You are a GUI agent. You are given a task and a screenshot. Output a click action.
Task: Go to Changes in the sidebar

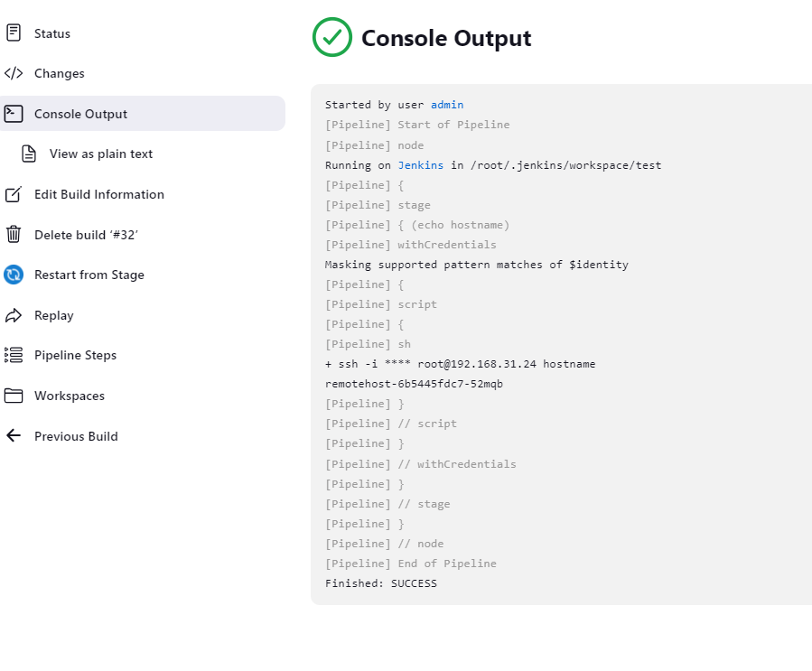pos(60,73)
